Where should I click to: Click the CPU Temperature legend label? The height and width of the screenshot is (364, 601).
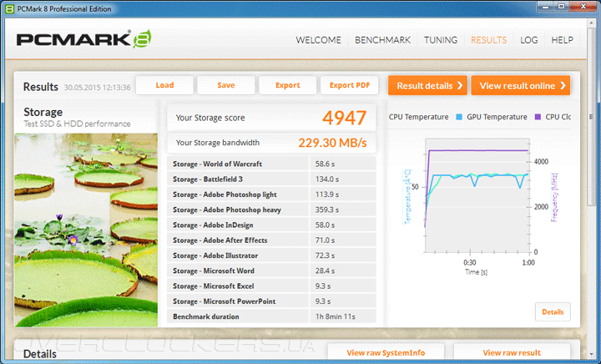[418, 117]
